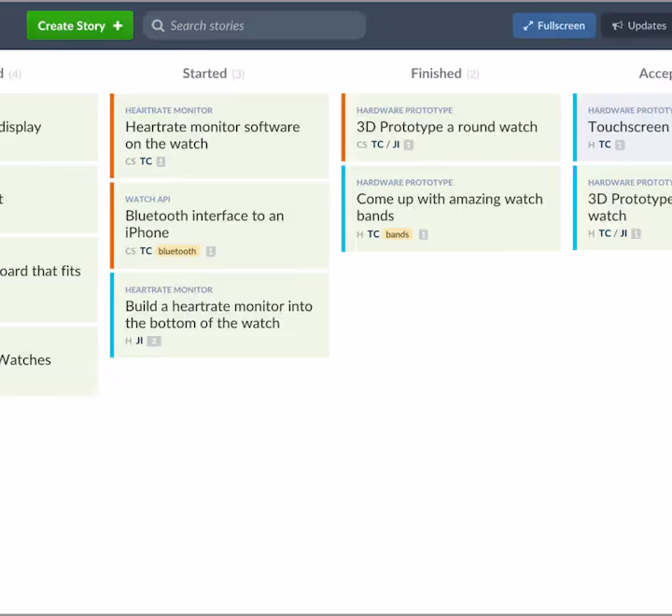
Task: Open the display story in left column
Action: 49,127
